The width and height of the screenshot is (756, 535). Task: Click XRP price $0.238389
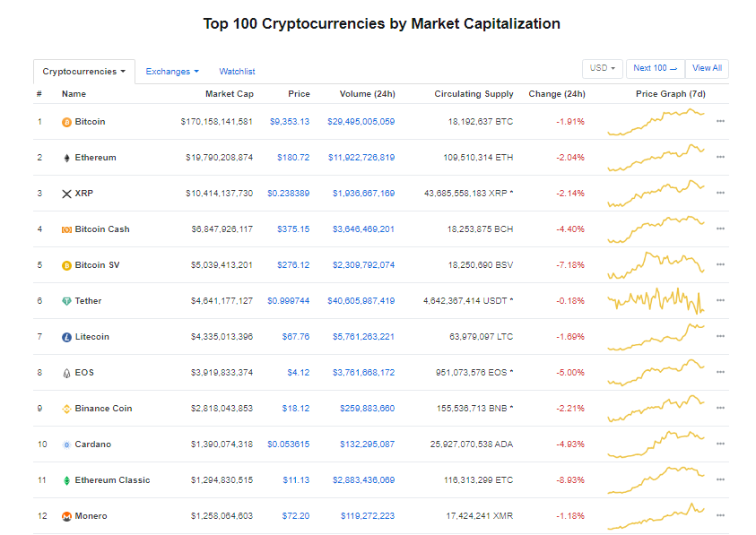pyautogui.click(x=289, y=194)
